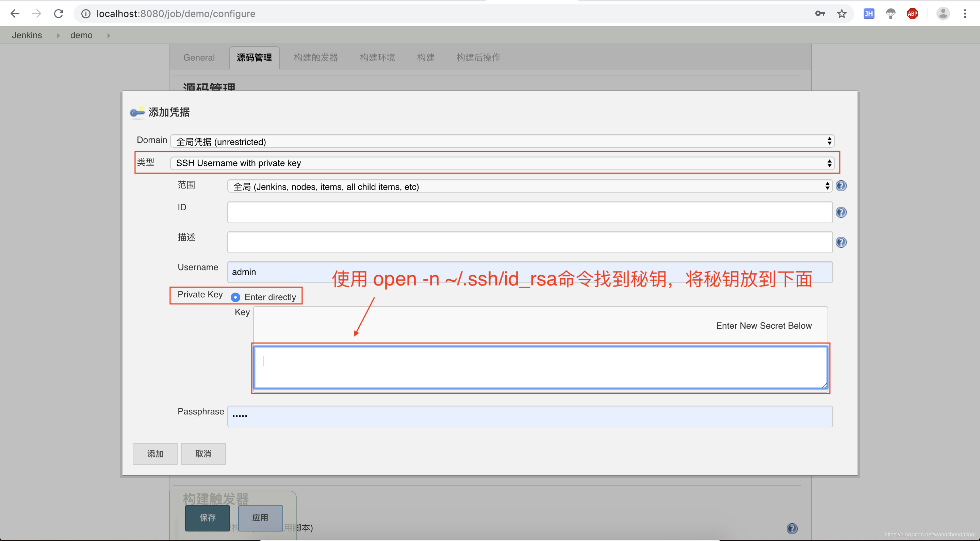Bookmark this page with the star icon
The height and width of the screenshot is (541, 980).
[842, 14]
